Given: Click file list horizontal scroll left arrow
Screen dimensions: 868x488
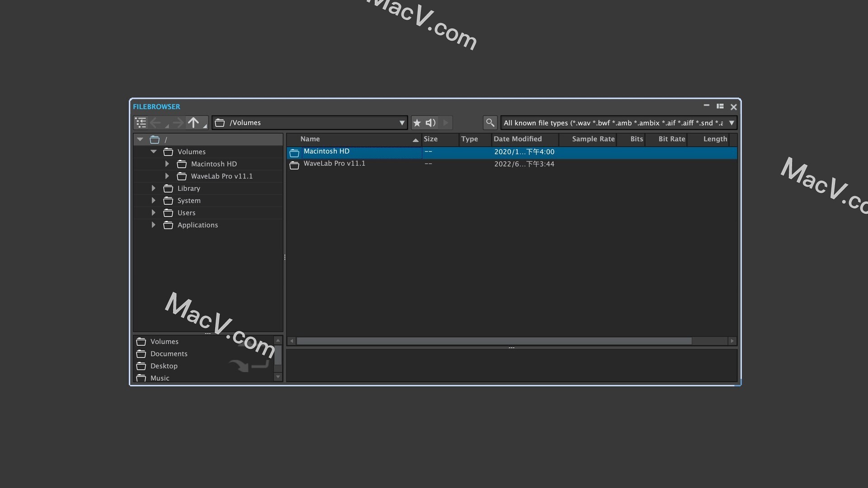Looking at the screenshot, I should pyautogui.click(x=292, y=341).
